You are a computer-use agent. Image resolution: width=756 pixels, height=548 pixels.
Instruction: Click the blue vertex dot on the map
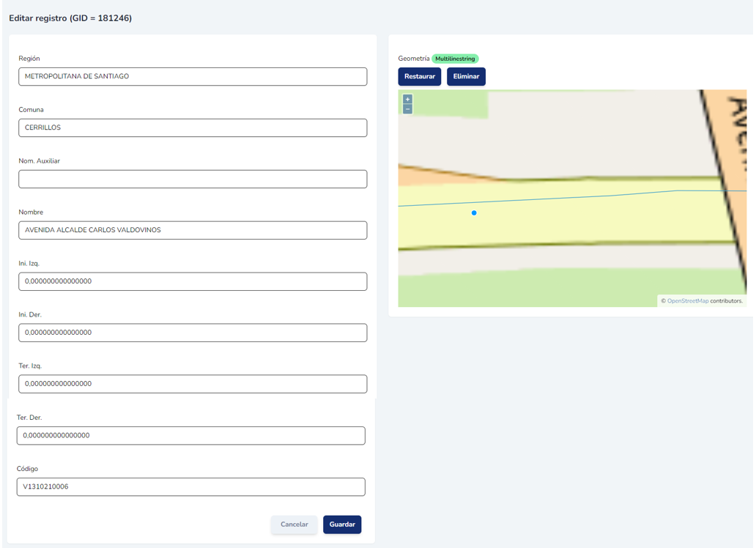[474, 213]
